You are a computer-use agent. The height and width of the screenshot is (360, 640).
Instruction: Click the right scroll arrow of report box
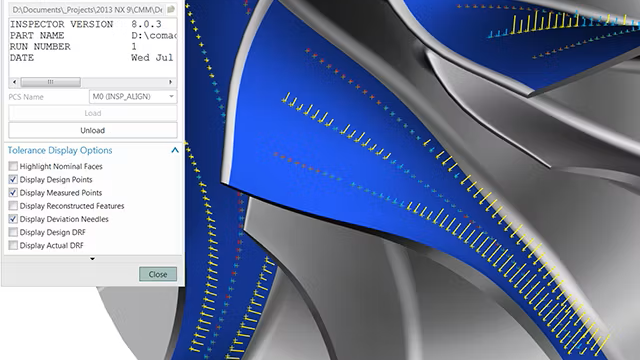point(171,82)
